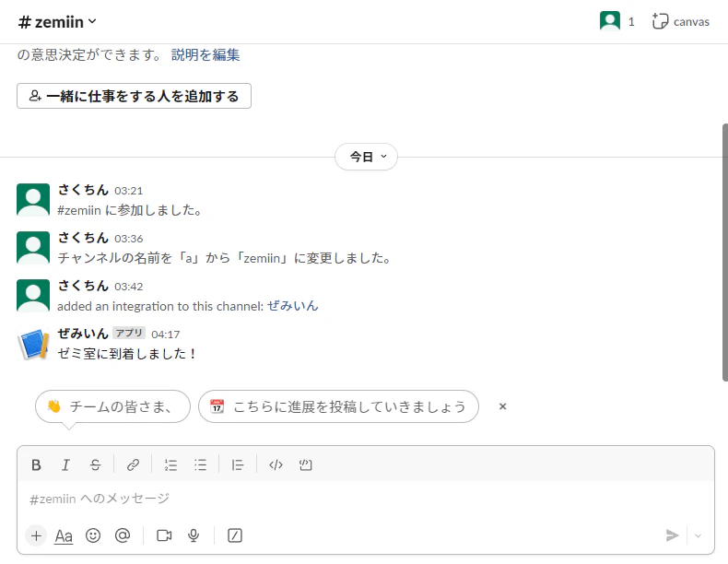Open the 今日 date jump dropdown
Viewport: 728px width, 564px height.
tap(367, 157)
